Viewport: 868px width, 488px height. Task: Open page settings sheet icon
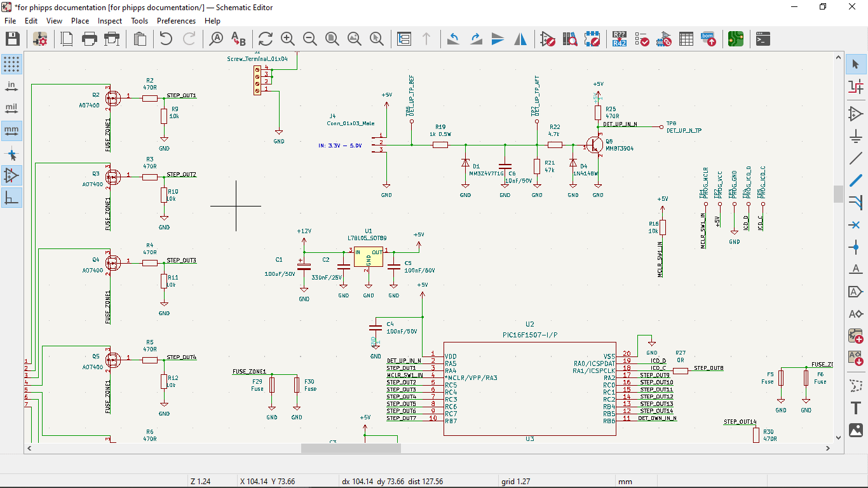[67, 39]
